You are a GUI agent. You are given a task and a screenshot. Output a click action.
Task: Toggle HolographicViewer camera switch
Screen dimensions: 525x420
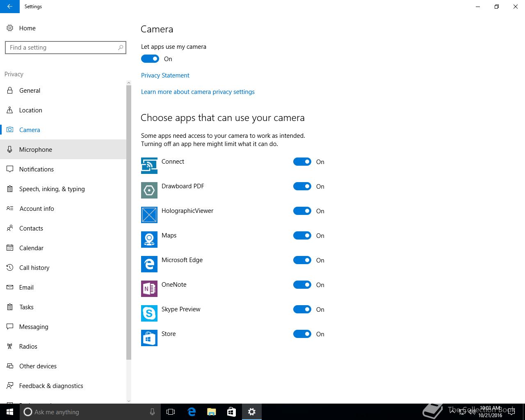point(302,211)
